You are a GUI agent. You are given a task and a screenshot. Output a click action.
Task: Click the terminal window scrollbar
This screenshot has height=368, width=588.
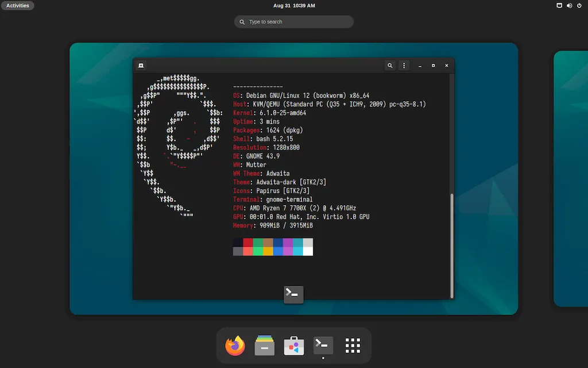coord(452,246)
